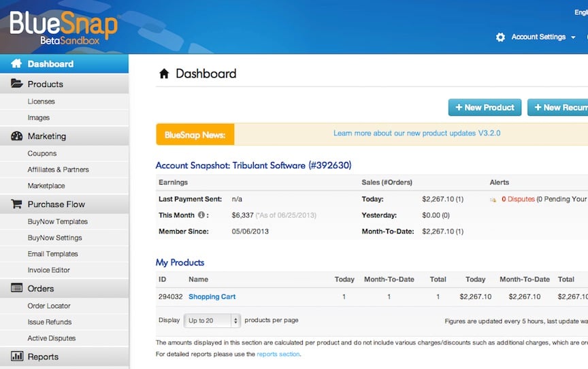The height and width of the screenshot is (369, 588).
Task: Open Order Locator
Action: [x=49, y=306]
